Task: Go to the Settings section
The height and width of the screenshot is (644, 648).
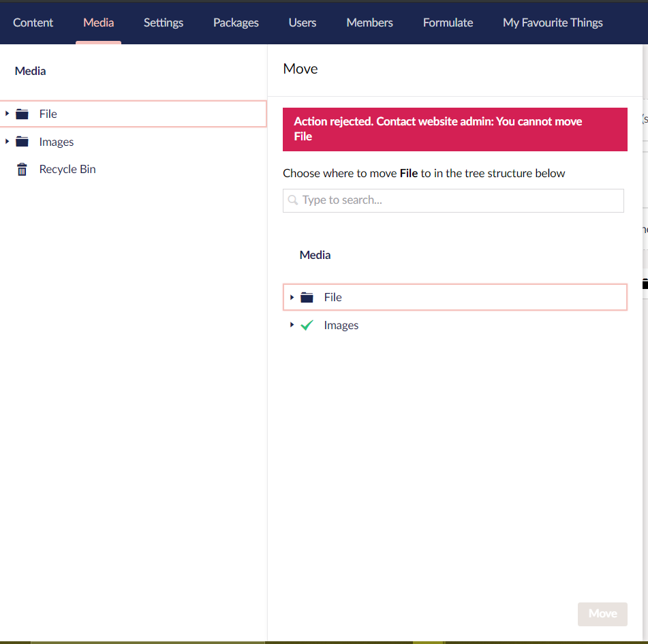Action: (164, 22)
